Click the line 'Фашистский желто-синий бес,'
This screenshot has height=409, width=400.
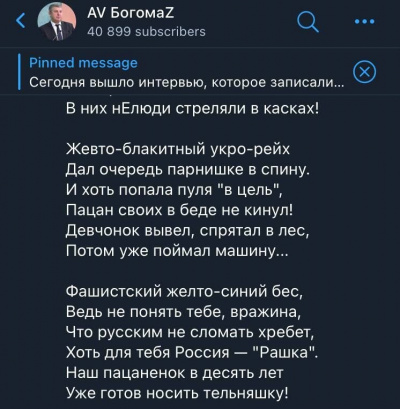pyautogui.click(x=184, y=292)
